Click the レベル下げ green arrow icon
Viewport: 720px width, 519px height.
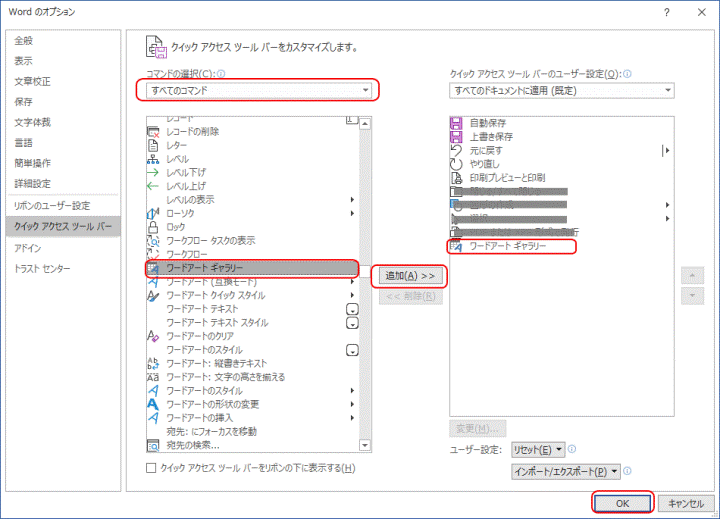(153, 173)
